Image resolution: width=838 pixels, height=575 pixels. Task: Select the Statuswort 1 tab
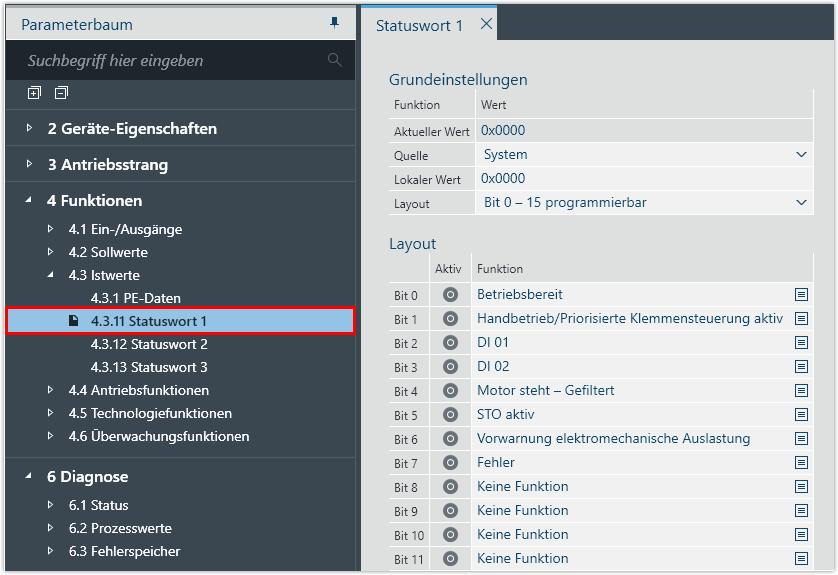pos(419,25)
